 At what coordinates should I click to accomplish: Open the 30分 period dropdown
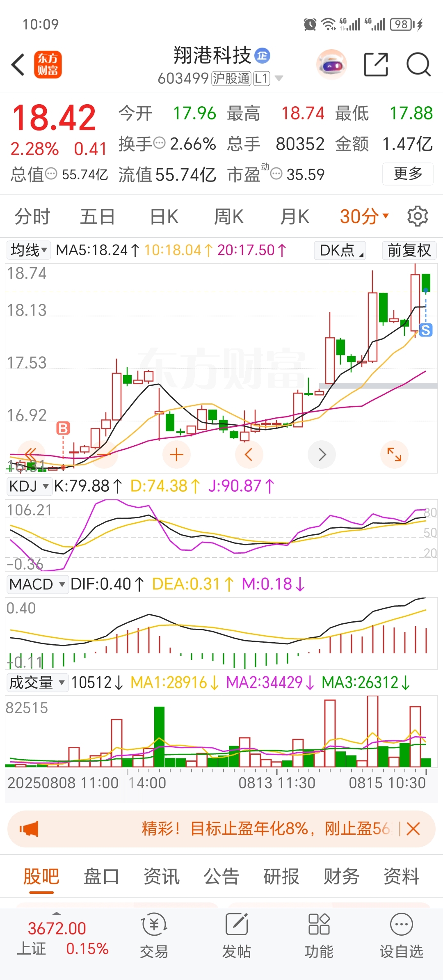(x=364, y=216)
